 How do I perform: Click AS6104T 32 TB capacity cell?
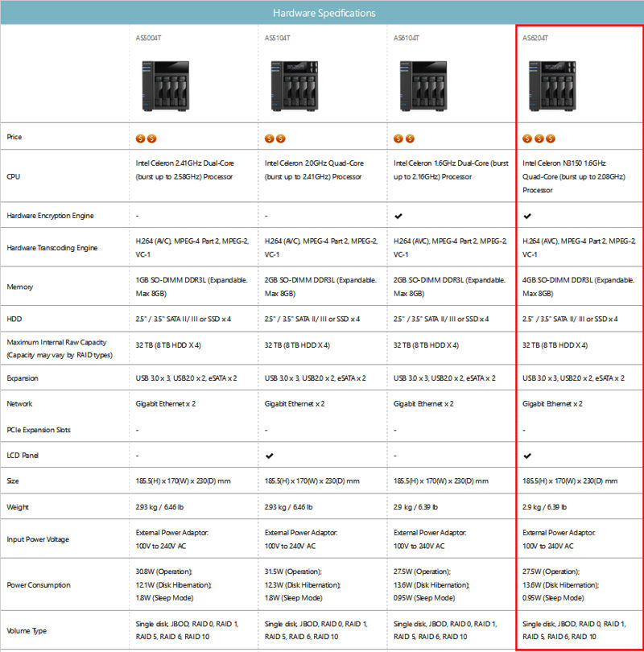pos(426,345)
